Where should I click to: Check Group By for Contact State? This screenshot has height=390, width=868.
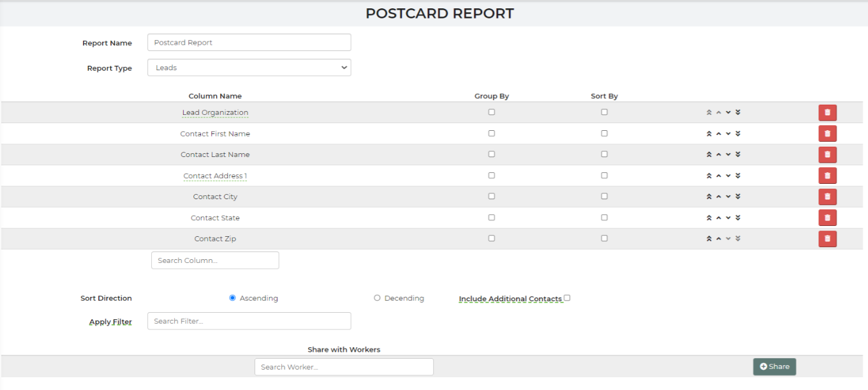tap(491, 217)
